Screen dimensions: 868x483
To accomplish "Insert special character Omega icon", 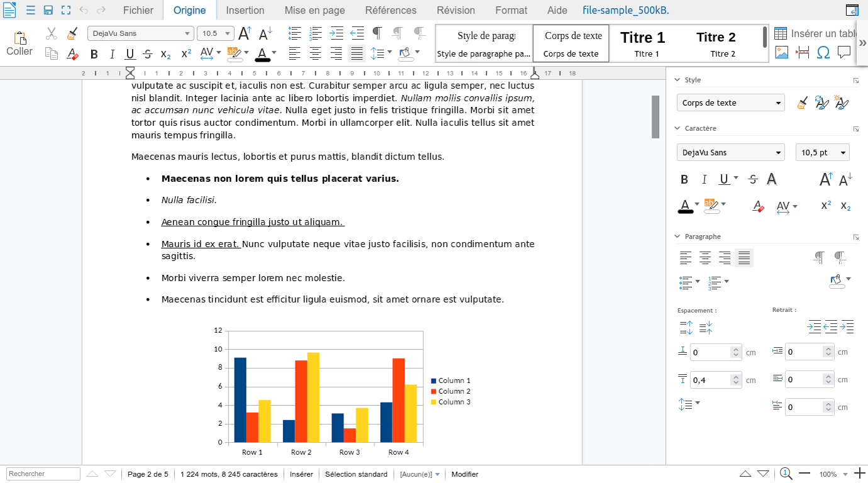I will click(x=823, y=52).
